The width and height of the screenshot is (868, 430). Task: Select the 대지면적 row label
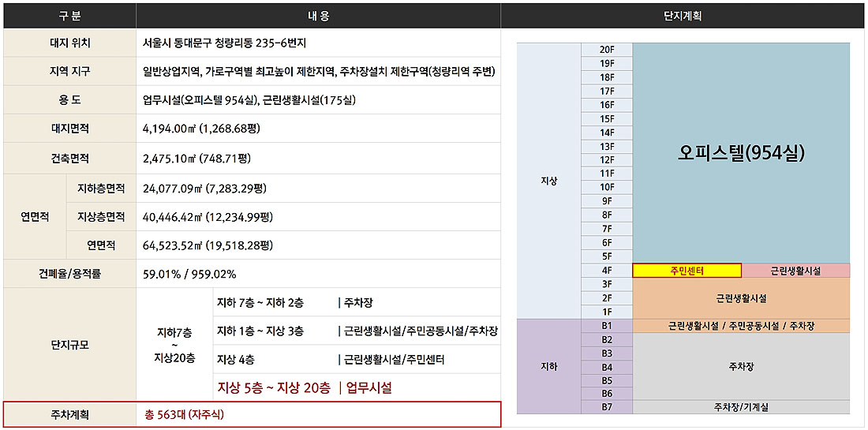(69, 129)
